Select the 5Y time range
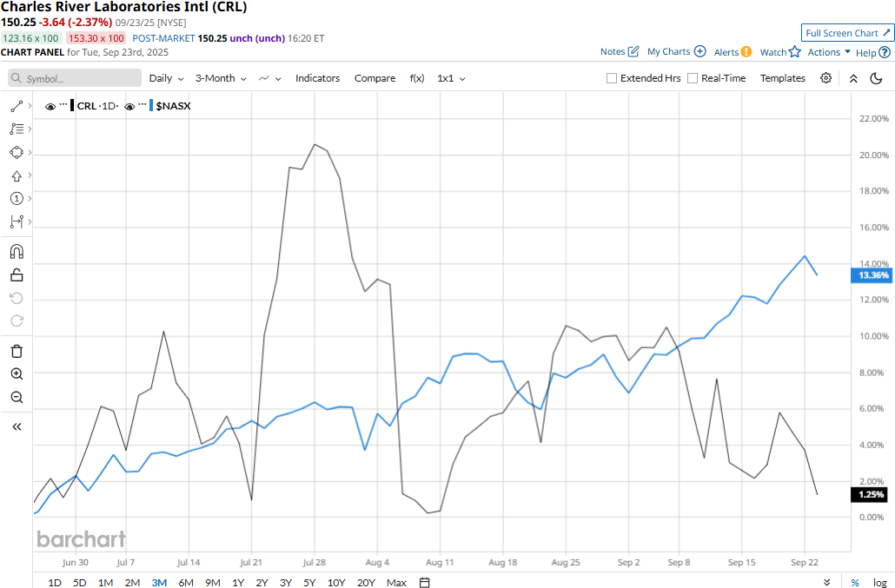 [309, 582]
